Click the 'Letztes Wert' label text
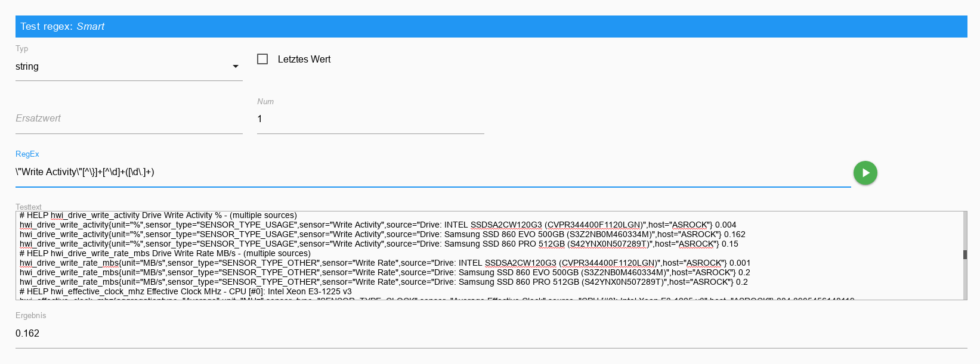The height and width of the screenshot is (364, 980). click(304, 59)
